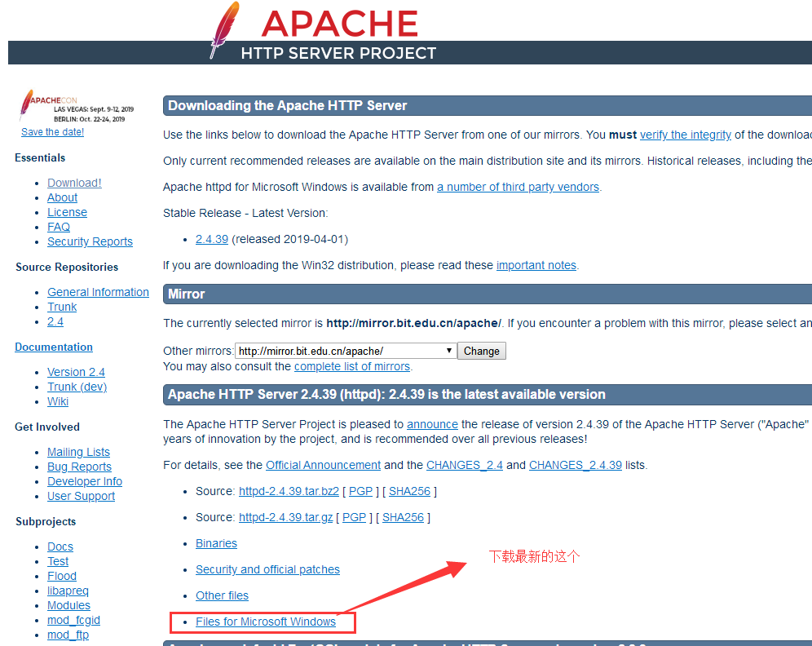Open the 'announce' release link
The height and width of the screenshot is (646, 812).
[x=432, y=424]
